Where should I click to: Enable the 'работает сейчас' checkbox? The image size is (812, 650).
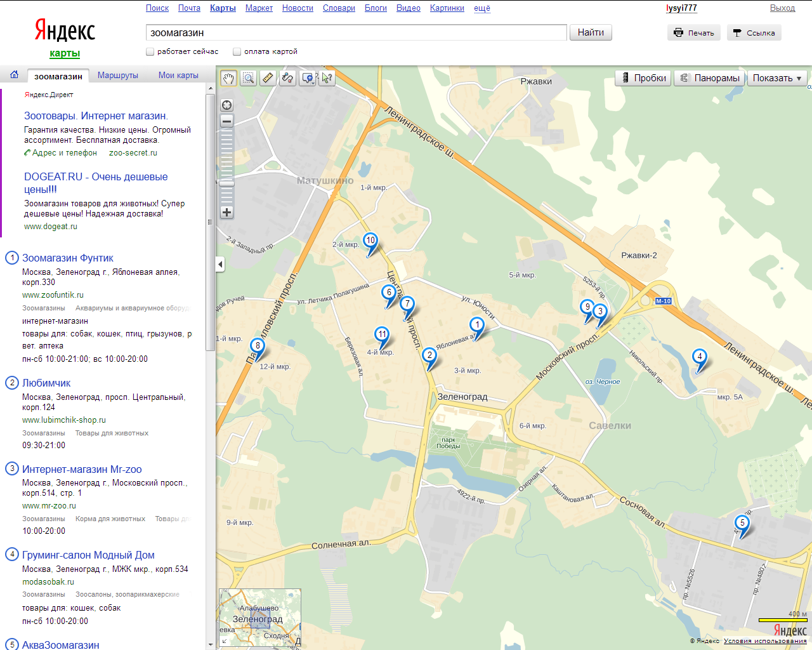[x=150, y=51]
